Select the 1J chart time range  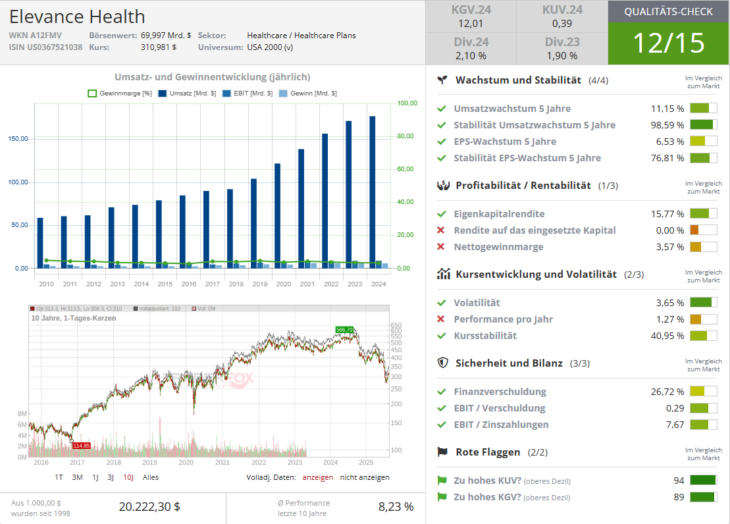95,477
